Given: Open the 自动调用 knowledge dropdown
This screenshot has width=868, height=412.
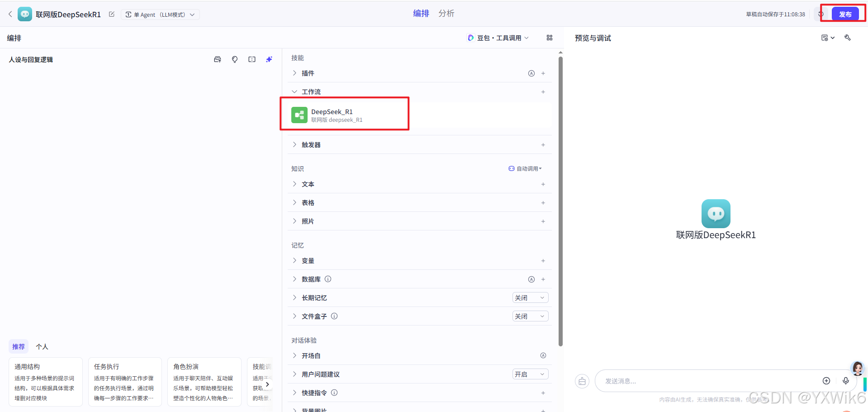Looking at the screenshot, I should coord(525,168).
